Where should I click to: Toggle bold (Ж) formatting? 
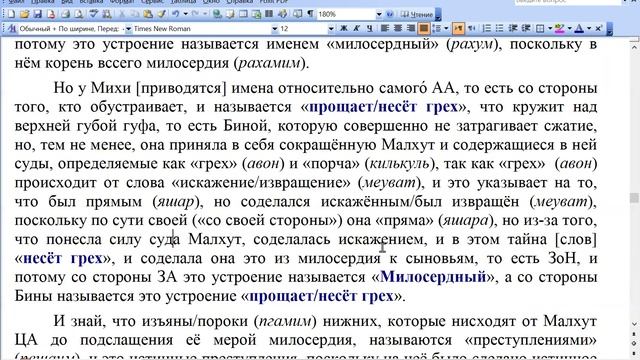click(x=344, y=28)
